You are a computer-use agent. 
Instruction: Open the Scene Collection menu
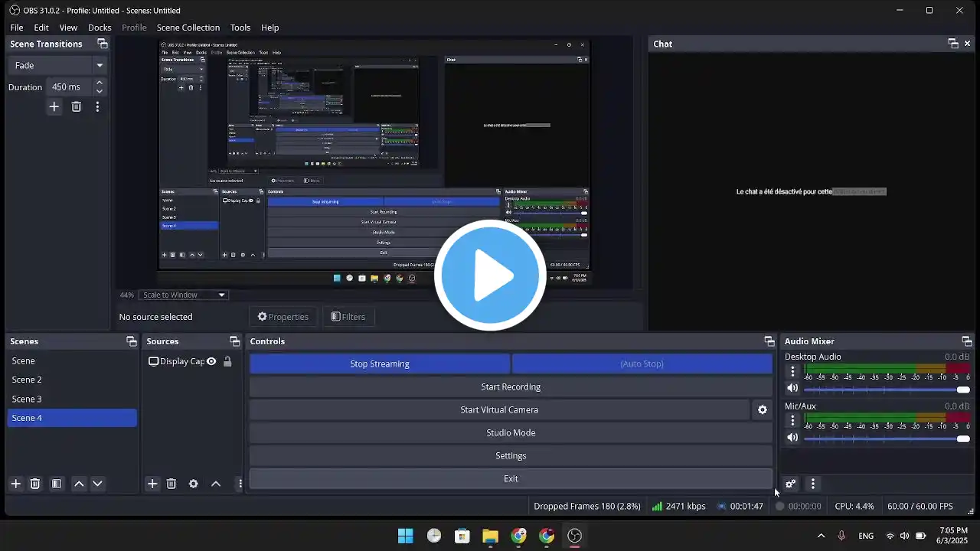pos(188,28)
